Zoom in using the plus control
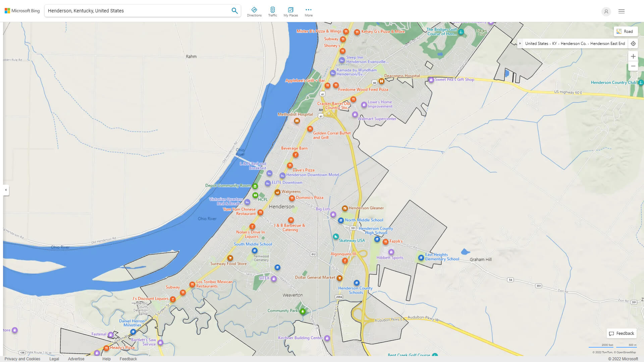The width and height of the screenshot is (644, 362). point(633,56)
